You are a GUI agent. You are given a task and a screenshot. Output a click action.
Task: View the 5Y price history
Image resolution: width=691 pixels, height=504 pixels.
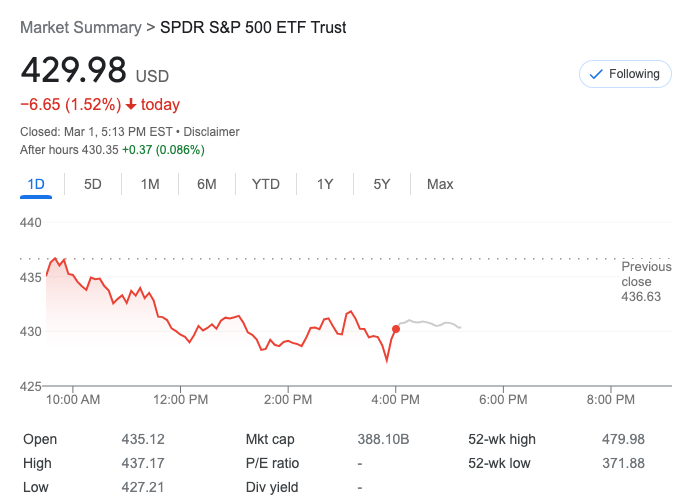(x=382, y=184)
